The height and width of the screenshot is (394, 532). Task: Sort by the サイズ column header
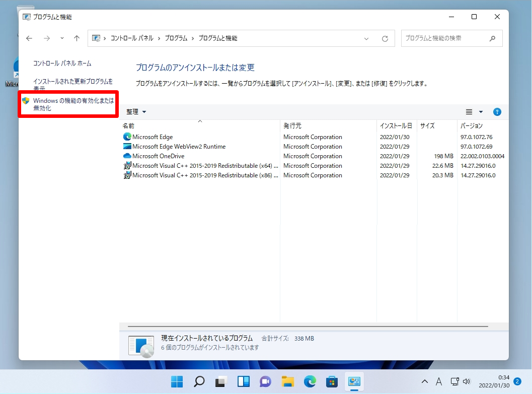(x=437, y=125)
